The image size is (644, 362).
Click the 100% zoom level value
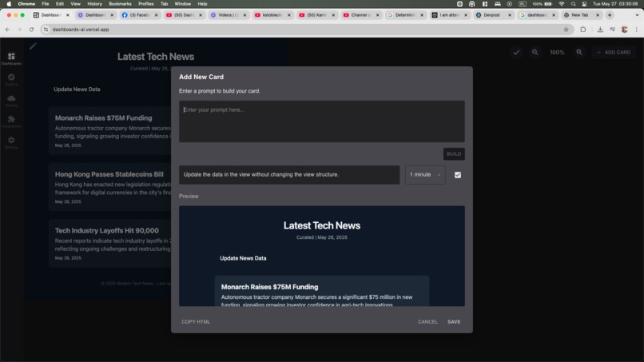[x=557, y=52]
